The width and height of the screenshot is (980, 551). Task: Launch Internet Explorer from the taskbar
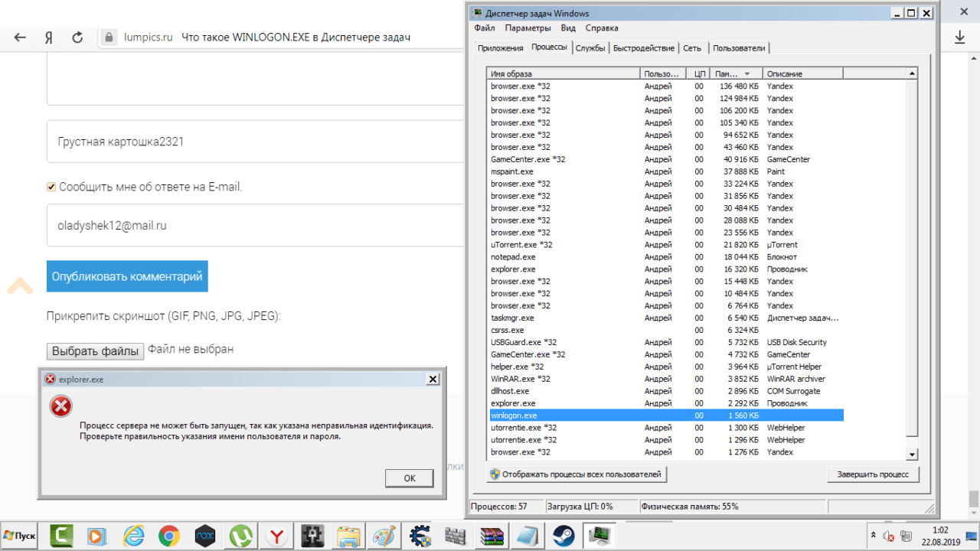(133, 535)
